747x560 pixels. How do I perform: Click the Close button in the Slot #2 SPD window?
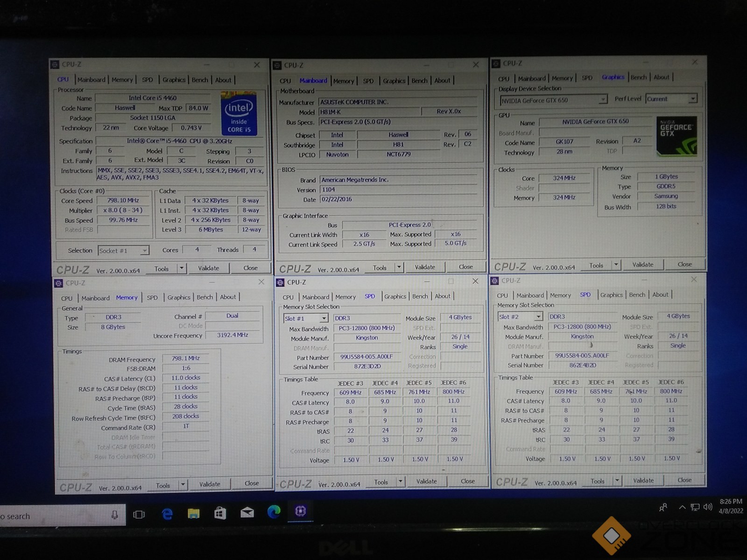coord(684,480)
